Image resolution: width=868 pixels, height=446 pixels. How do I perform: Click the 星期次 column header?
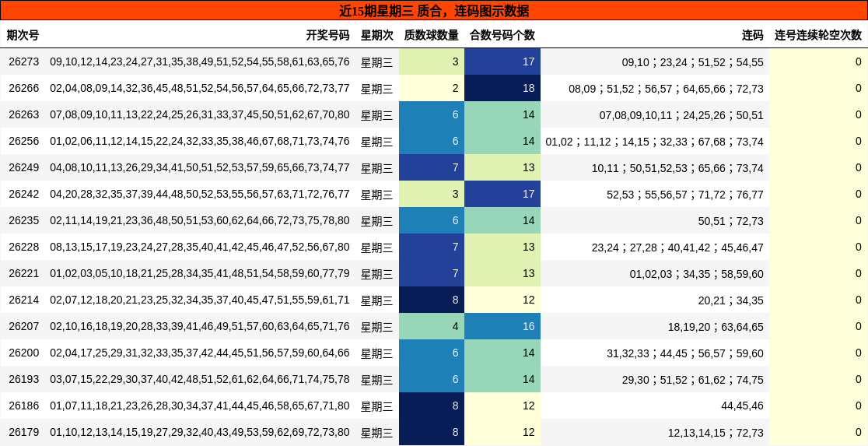pos(377,35)
